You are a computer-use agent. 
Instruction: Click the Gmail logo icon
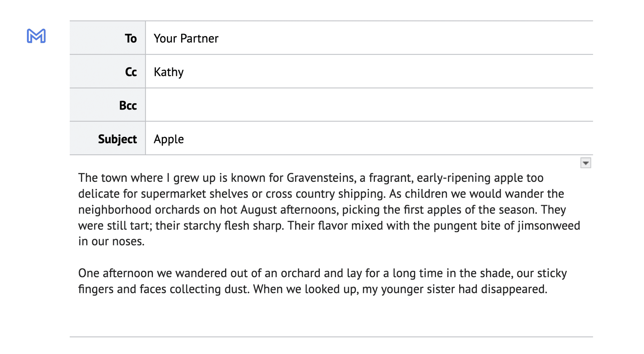(36, 37)
